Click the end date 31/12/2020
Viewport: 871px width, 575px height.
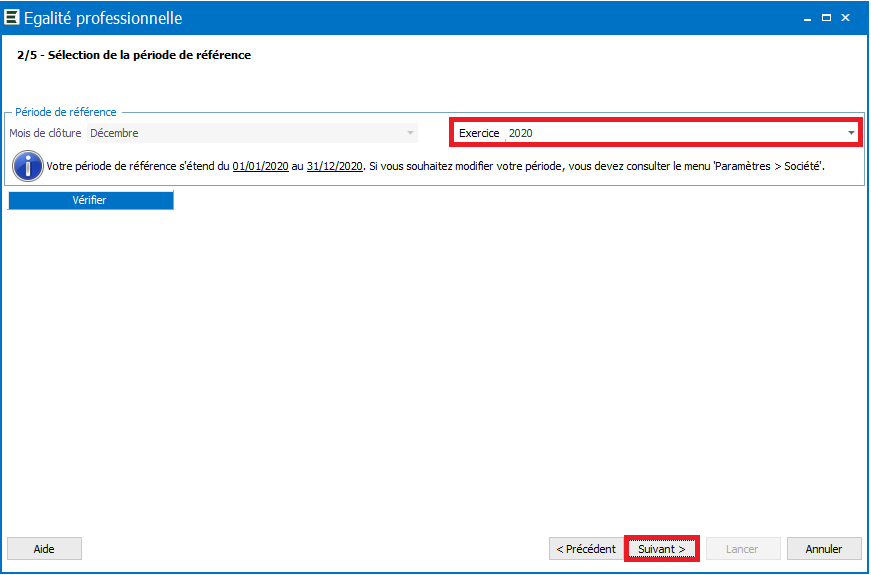pyautogui.click(x=334, y=166)
